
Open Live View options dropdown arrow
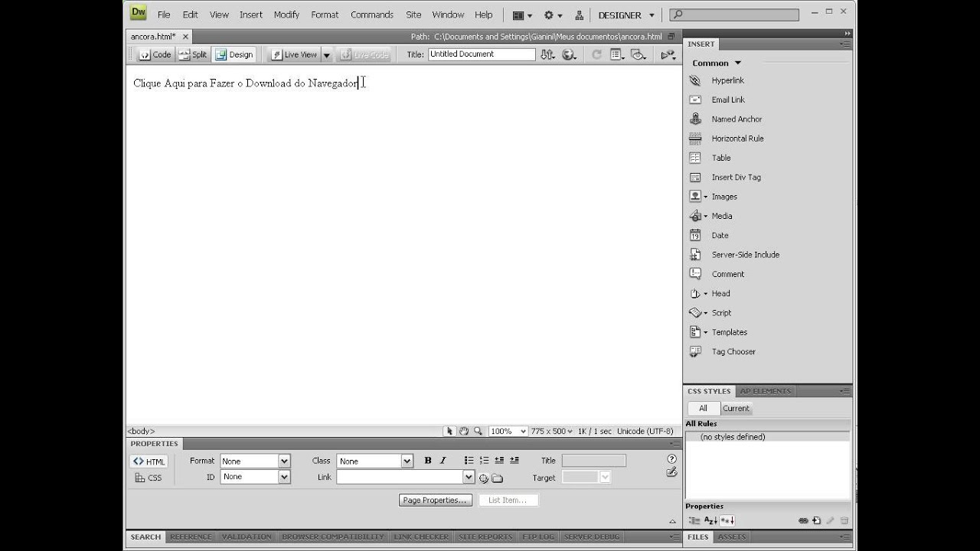click(326, 55)
